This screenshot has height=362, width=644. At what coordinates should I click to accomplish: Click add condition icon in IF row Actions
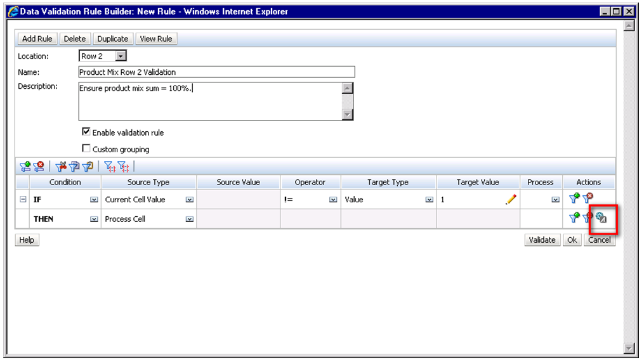574,199
